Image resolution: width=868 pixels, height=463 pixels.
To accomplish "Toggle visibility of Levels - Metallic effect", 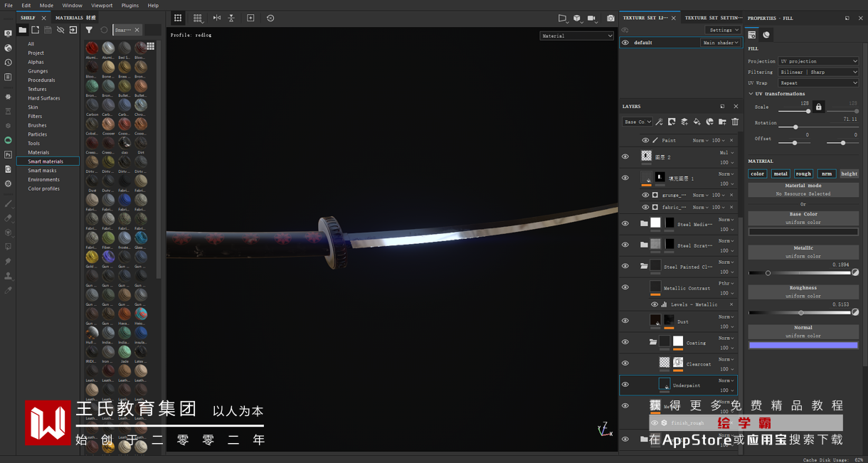I will pos(655,304).
